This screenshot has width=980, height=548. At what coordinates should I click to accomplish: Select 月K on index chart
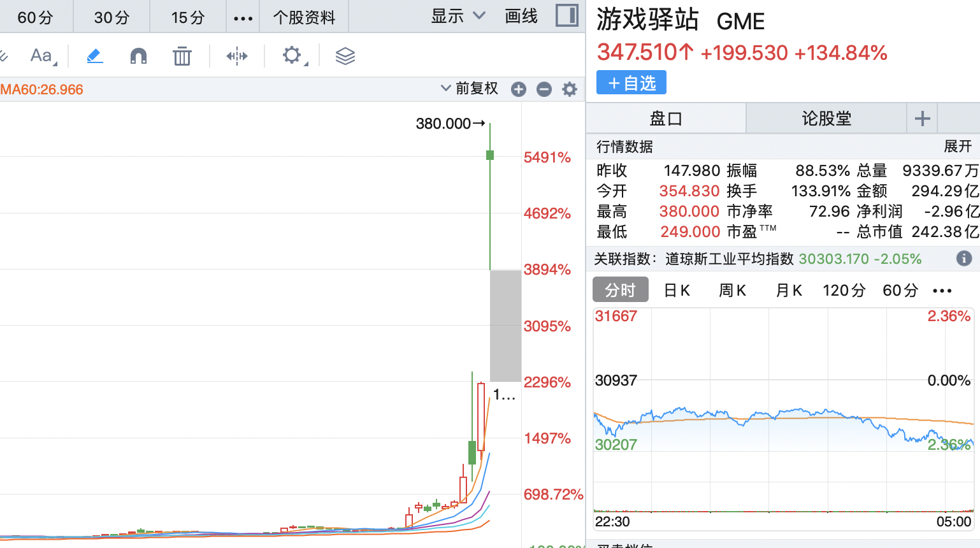[789, 291]
